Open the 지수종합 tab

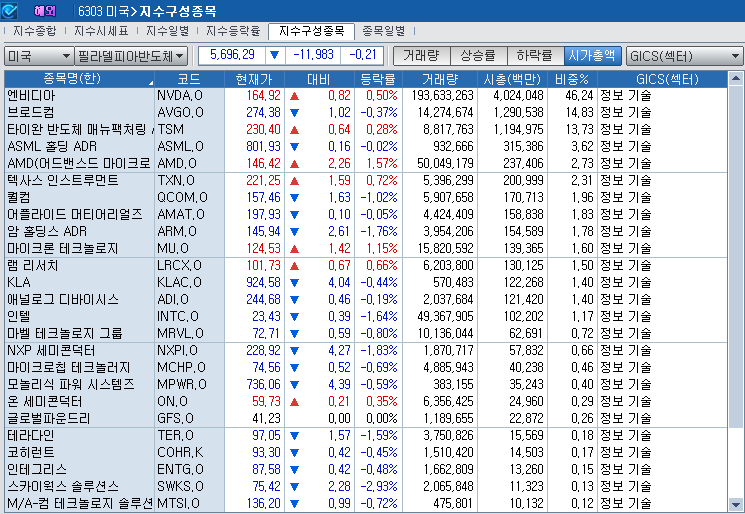tap(34, 31)
